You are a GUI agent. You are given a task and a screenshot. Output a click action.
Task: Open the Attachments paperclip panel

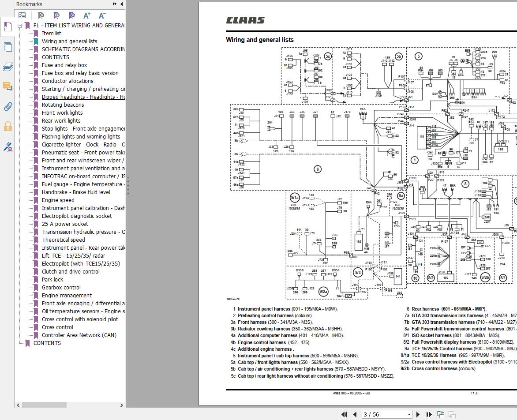click(x=7, y=106)
